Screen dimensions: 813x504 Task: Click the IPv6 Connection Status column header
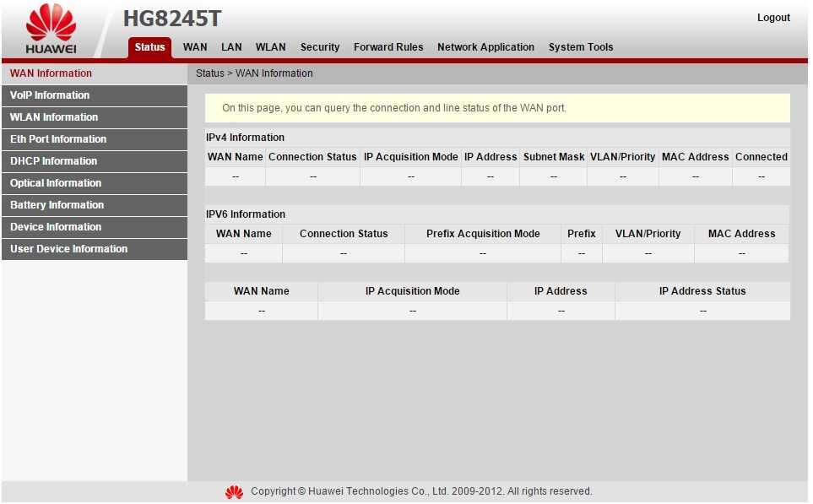point(344,234)
